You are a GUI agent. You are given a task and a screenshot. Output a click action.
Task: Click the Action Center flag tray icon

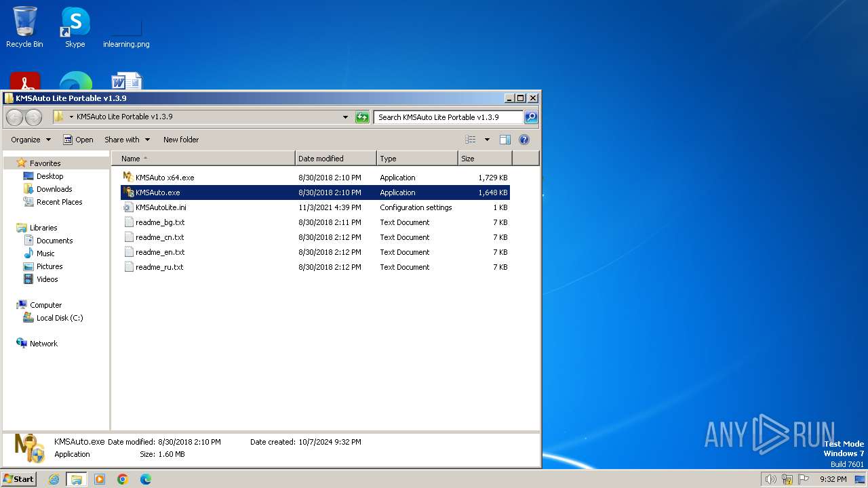pyautogui.click(x=804, y=479)
